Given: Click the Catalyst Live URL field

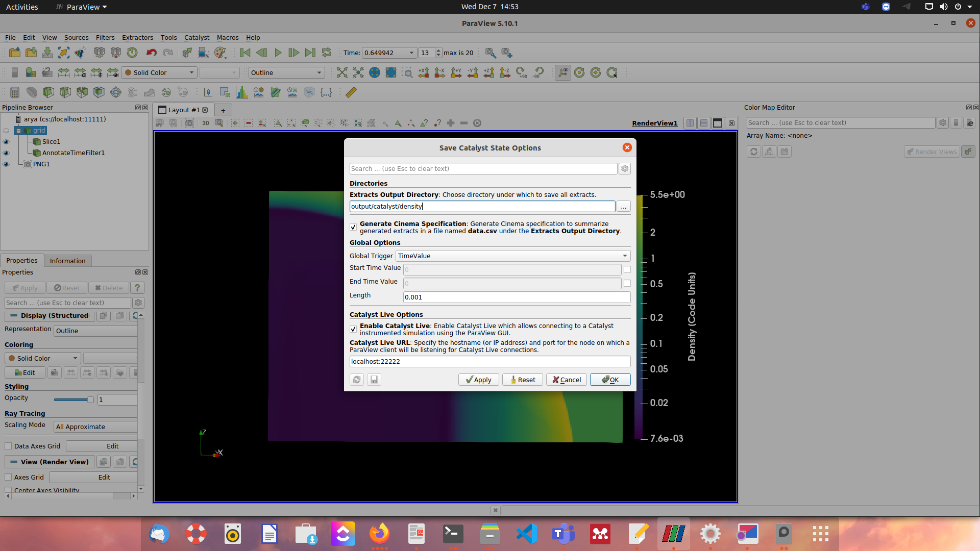Looking at the screenshot, I should pos(490,361).
